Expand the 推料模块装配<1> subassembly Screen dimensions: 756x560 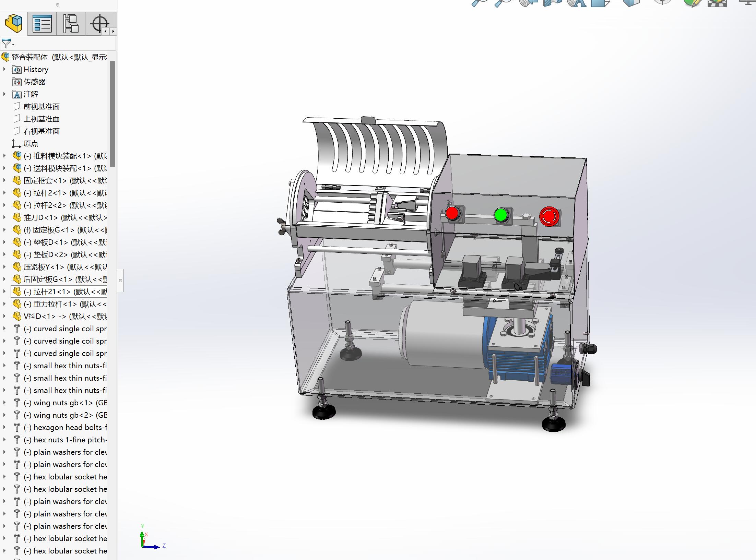(4, 156)
